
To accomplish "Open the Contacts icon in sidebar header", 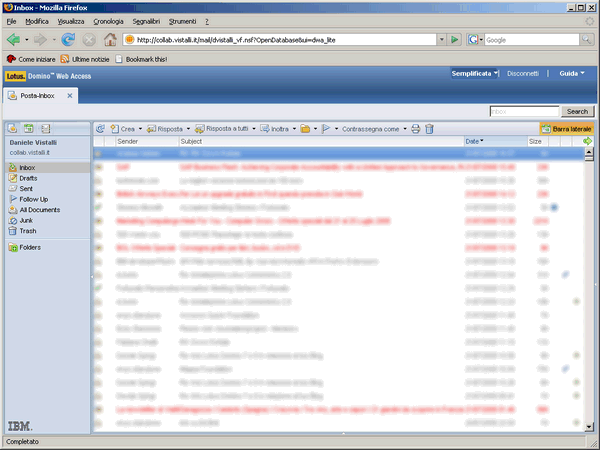I will [x=46, y=129].
